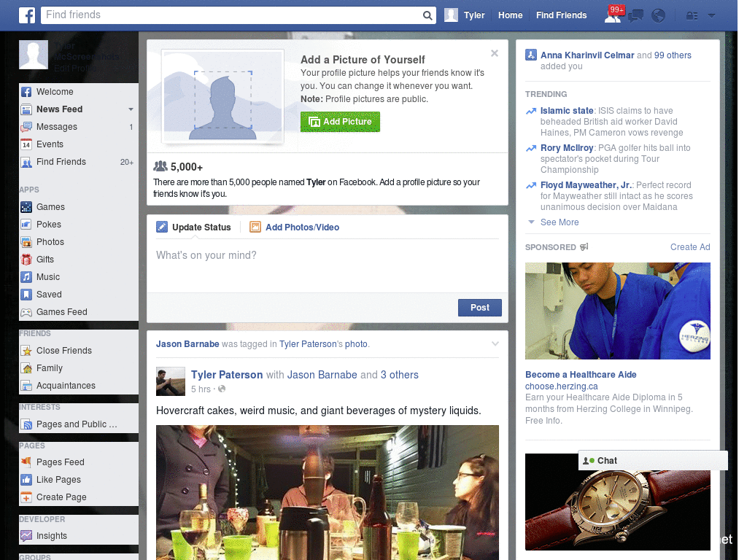Open the Insights chart icon
747x560 pixels.
[x=26, y=536]
